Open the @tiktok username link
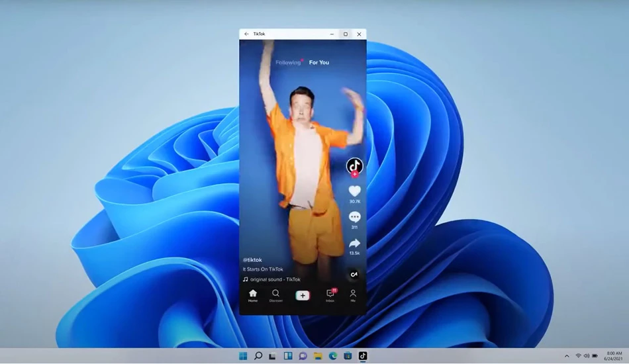This screenshot has width=629, height=364. (252, 260)
